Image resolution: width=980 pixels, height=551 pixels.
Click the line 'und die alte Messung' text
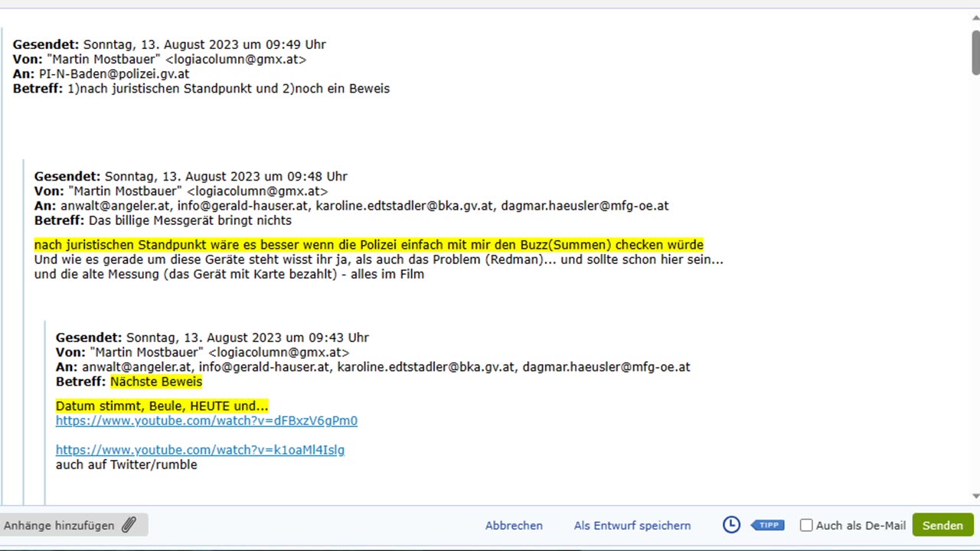click(229, 274)
